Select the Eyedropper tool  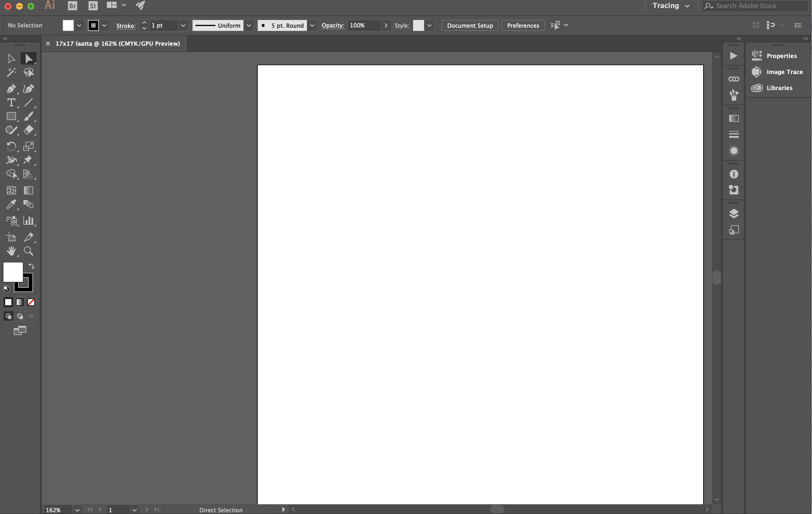[x=11, y=204]
